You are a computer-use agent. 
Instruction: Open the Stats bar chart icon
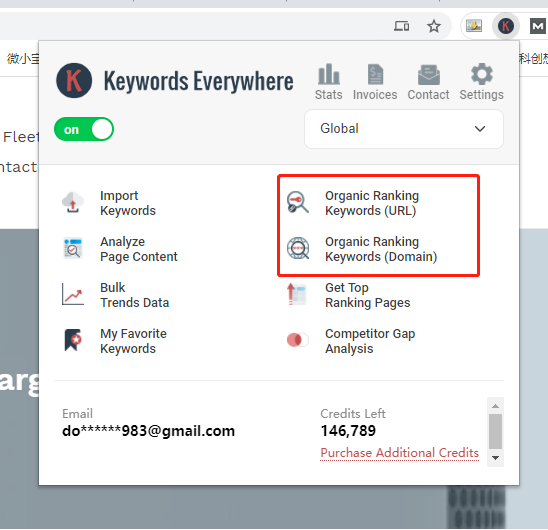(329, 74)
